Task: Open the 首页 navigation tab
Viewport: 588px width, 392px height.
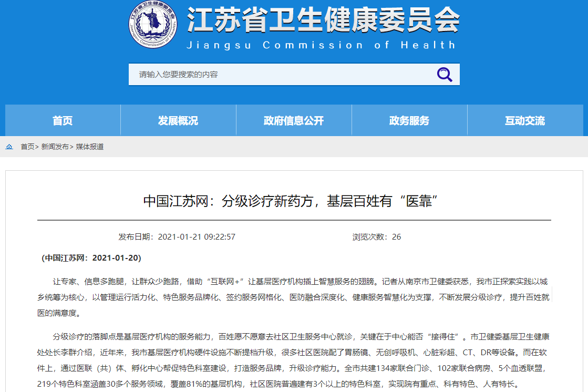Action: pyautogui.click(x=63, y=121)
